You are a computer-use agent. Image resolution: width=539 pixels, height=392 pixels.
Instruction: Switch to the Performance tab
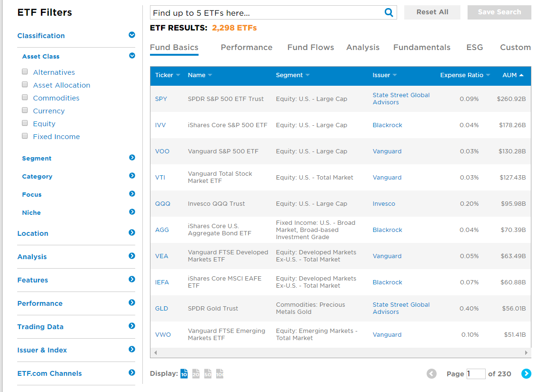[x=247, y=47]
